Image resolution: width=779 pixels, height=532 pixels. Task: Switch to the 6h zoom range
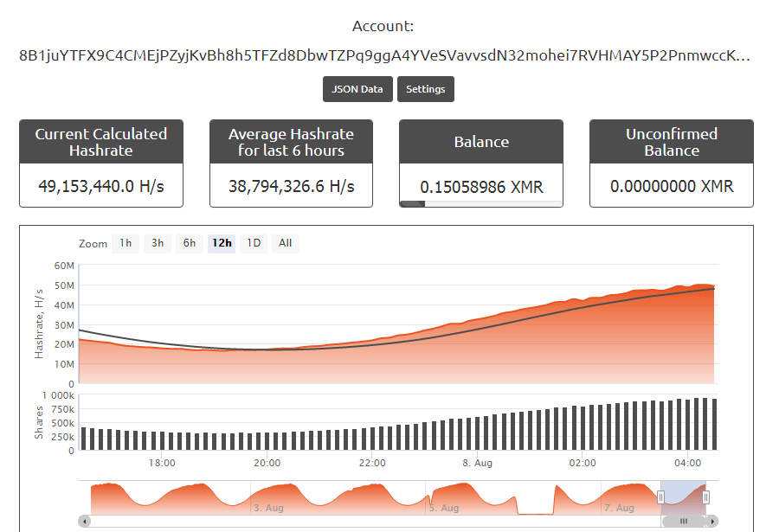click(x=189, y=243)
